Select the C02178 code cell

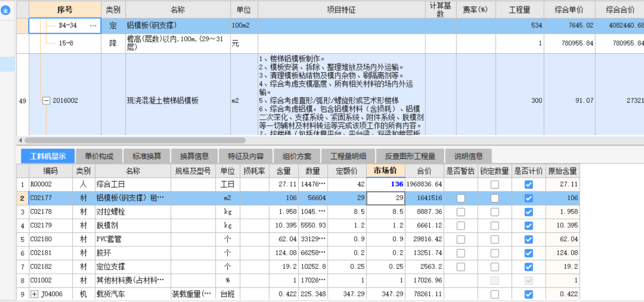coord(50,212)
